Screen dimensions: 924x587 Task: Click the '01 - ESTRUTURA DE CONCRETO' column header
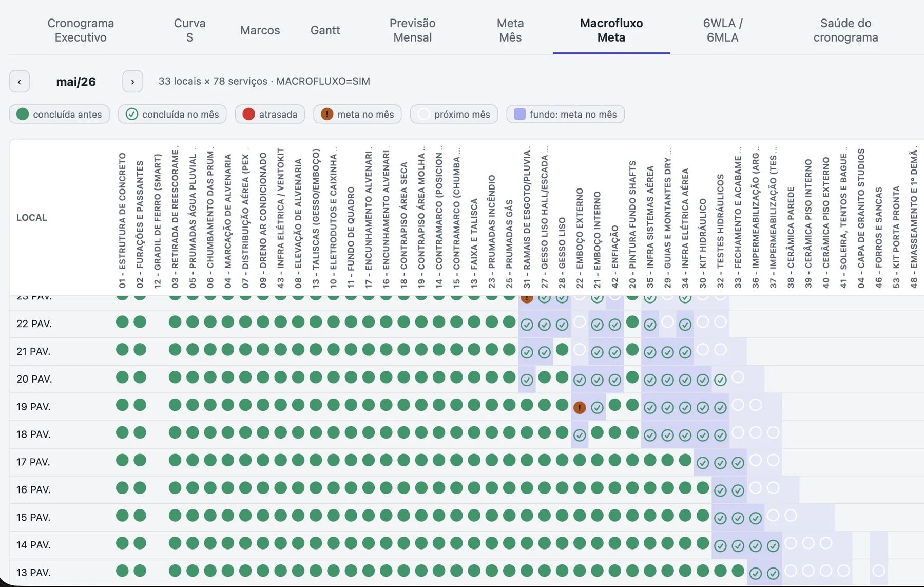tap(122, 220)
